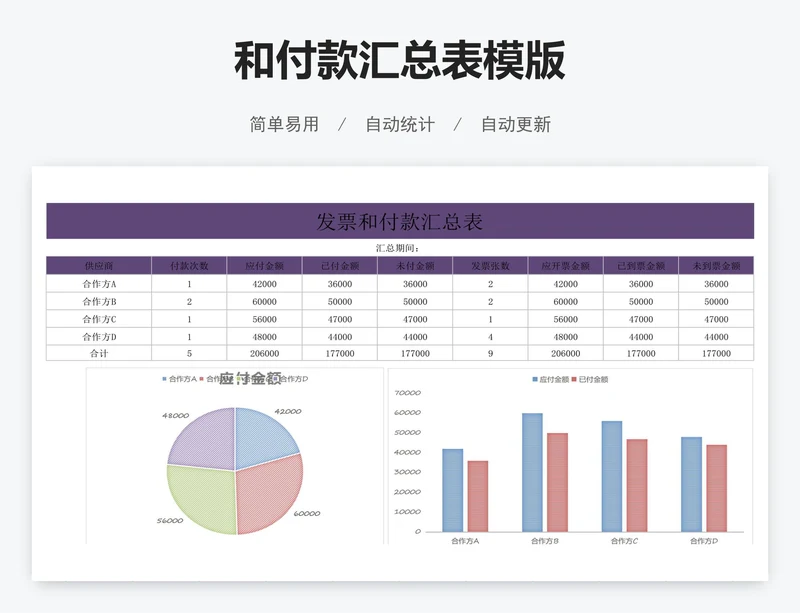The width and height of the screenshot is (800, 613).
Task: Select the 应付金额 table column header
Action: (x=264, y=266)
